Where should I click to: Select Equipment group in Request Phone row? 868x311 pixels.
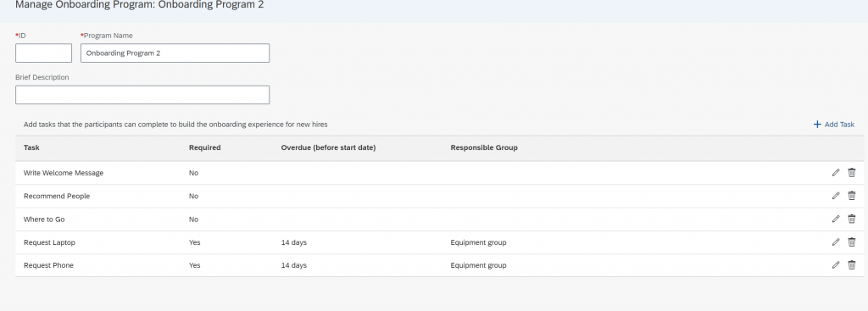coord(478,265)
